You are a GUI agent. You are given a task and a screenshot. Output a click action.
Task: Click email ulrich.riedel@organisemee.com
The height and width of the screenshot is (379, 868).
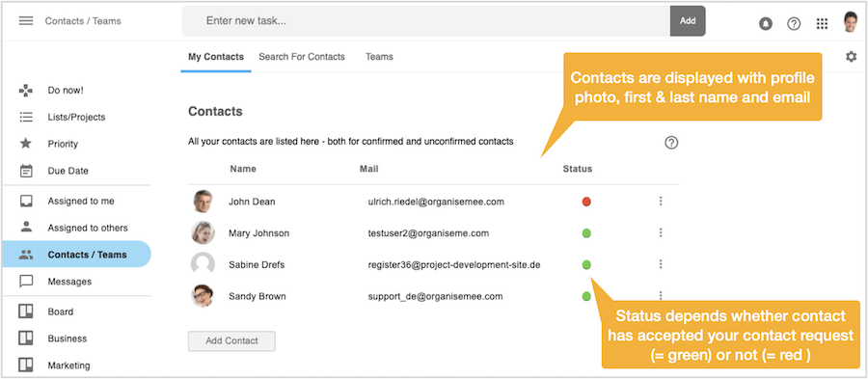(436, 202)
